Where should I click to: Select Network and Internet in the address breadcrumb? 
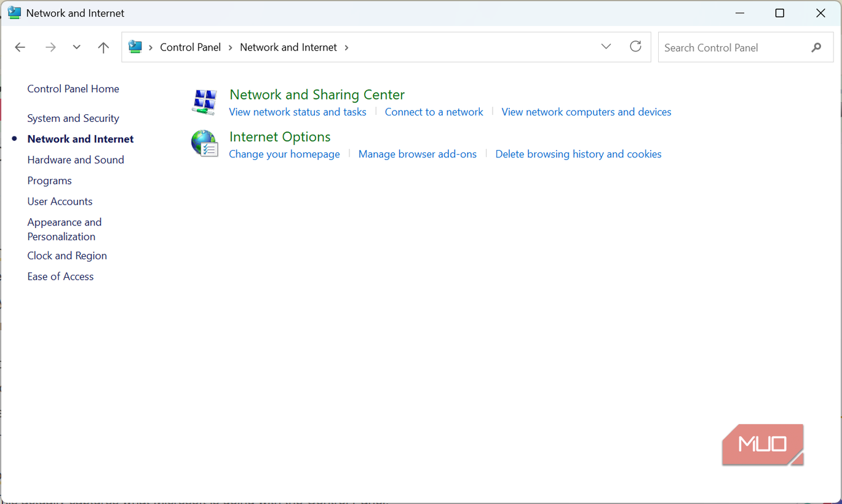288,47
